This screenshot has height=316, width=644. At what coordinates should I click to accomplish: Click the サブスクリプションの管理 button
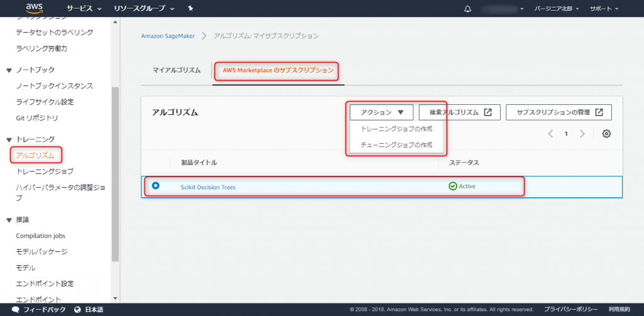[x=559, y=112]
